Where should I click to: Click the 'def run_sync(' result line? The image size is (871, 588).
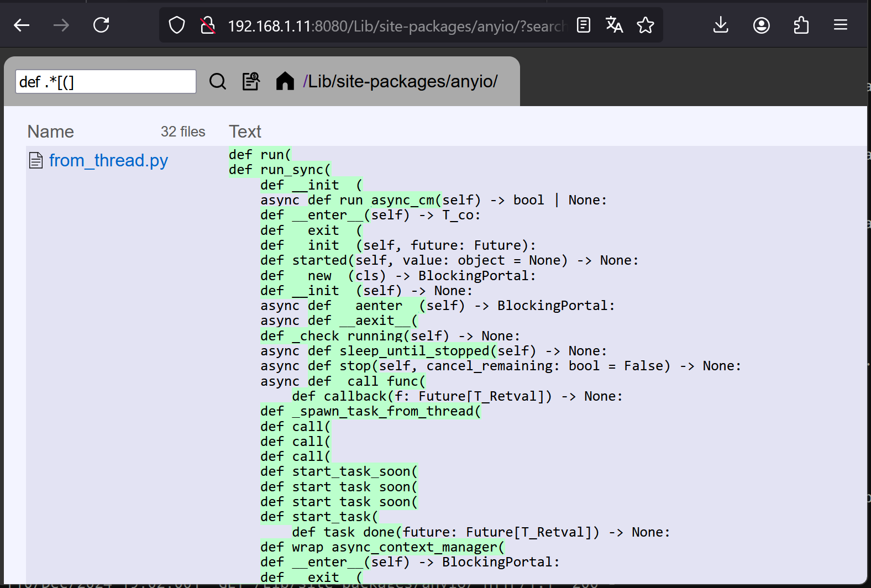[280, 170]
